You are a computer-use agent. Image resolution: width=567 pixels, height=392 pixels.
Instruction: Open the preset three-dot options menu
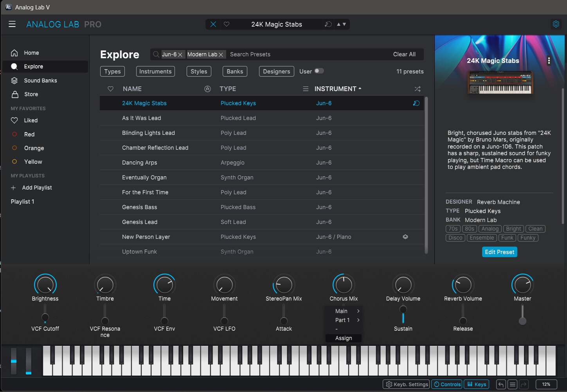point(549,61)
